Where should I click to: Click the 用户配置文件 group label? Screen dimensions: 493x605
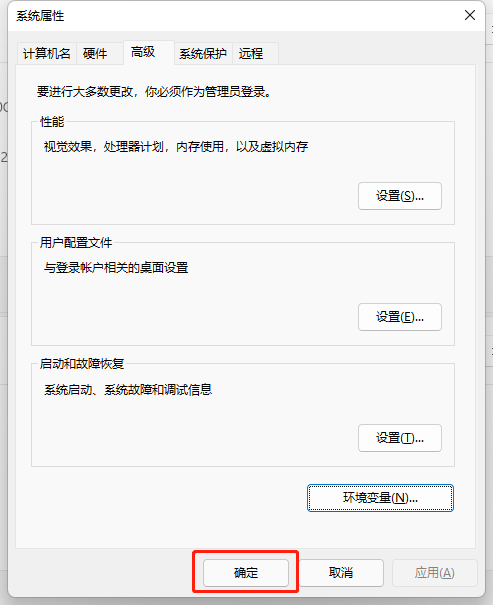[76, 243]
